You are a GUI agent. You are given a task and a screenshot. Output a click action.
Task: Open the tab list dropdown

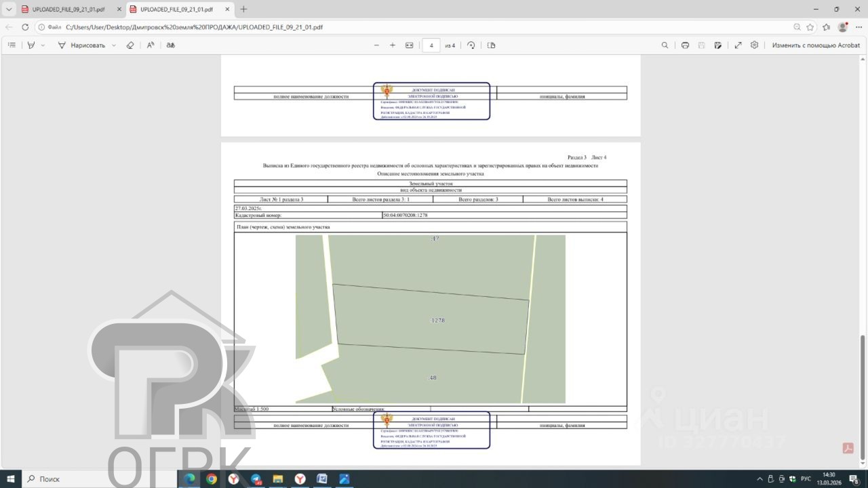[9, 9]
